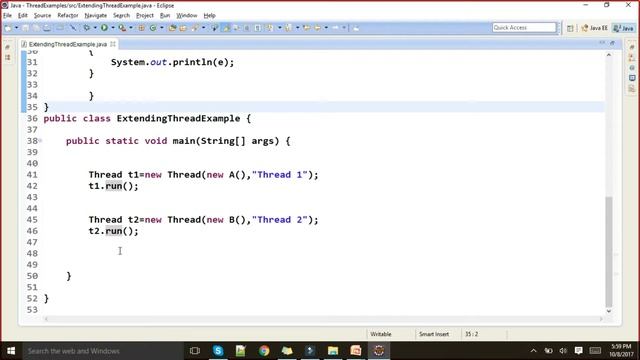Click the New Java Package icon
The image size is (640, 360).
coord(141,28)
